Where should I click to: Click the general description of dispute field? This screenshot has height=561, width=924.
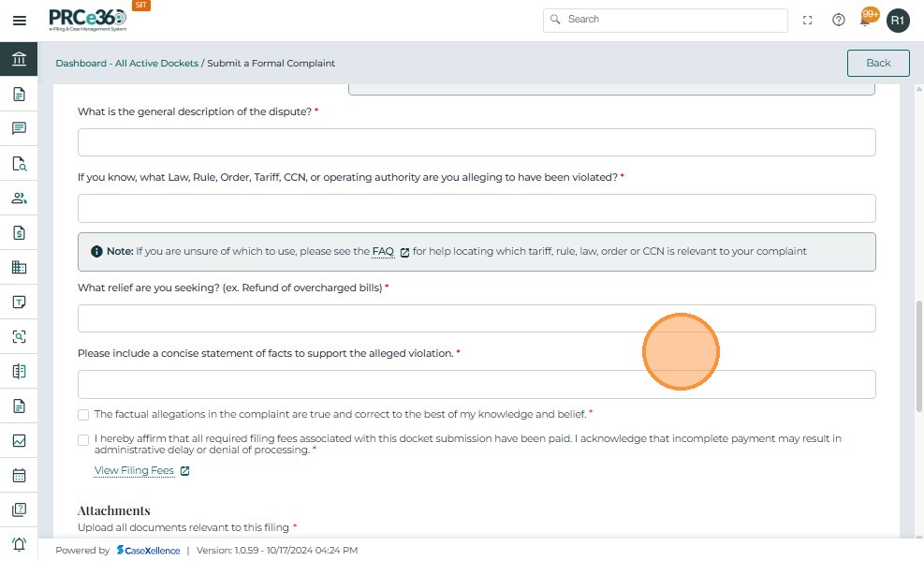point(477,142)
